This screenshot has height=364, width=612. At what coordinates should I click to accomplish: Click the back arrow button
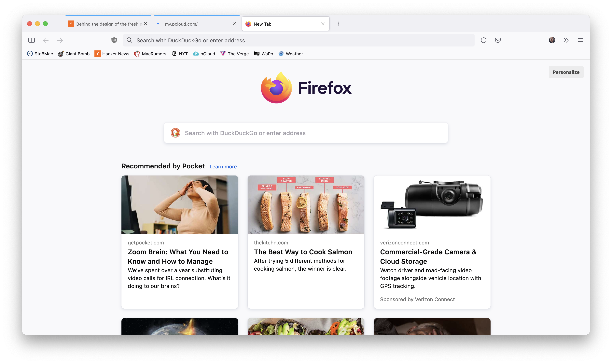46,40
